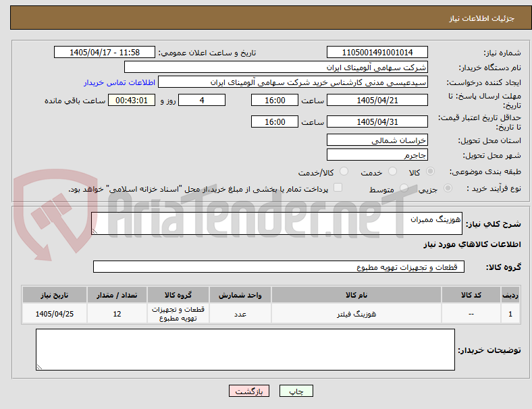The image size is (532, 409).
Task: Click the response deadline 16:00 time field
Action: [275, 100]
